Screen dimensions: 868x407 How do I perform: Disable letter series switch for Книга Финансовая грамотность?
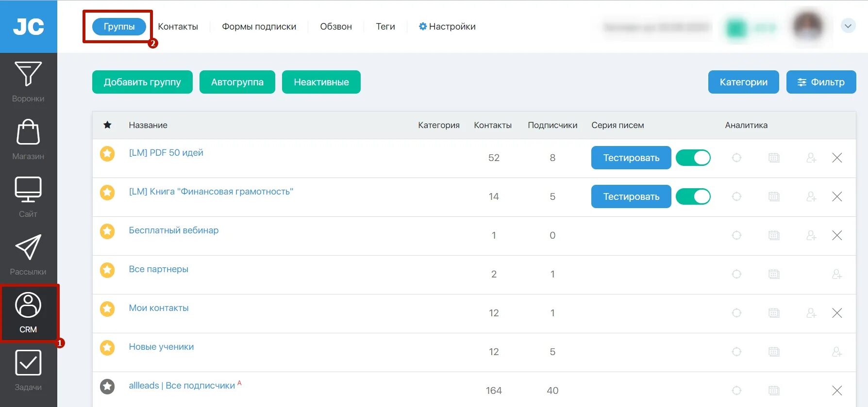(693, 196)
